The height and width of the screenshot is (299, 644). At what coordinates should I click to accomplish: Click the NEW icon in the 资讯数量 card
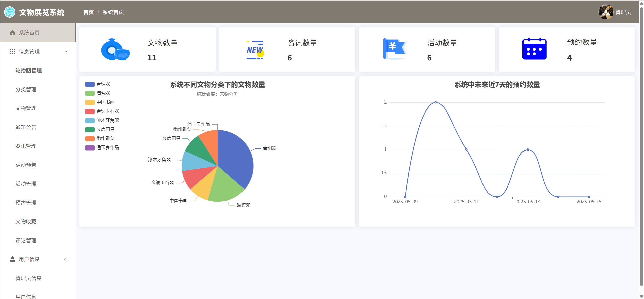[x=255, y=50]
